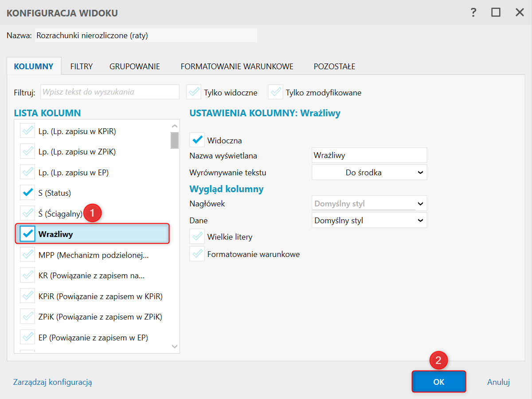Maximize the Konfiguracja widoku window
The image size is (532, 399).
click(496, 12)
